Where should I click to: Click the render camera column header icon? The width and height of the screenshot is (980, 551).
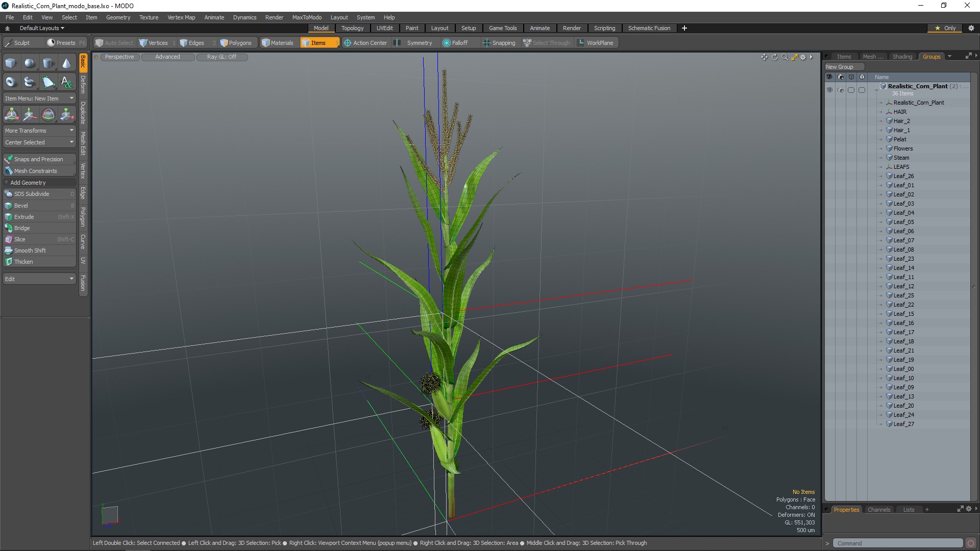click(x=841, y=77)
